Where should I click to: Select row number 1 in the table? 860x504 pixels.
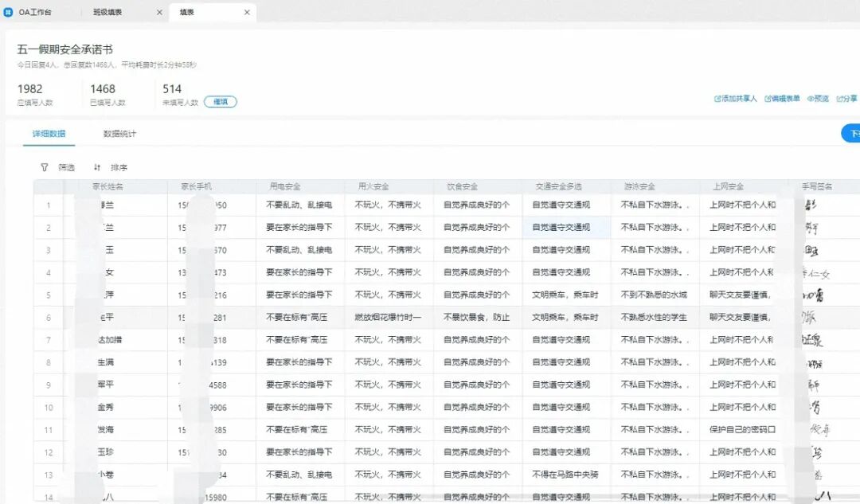tap(49, 205)
